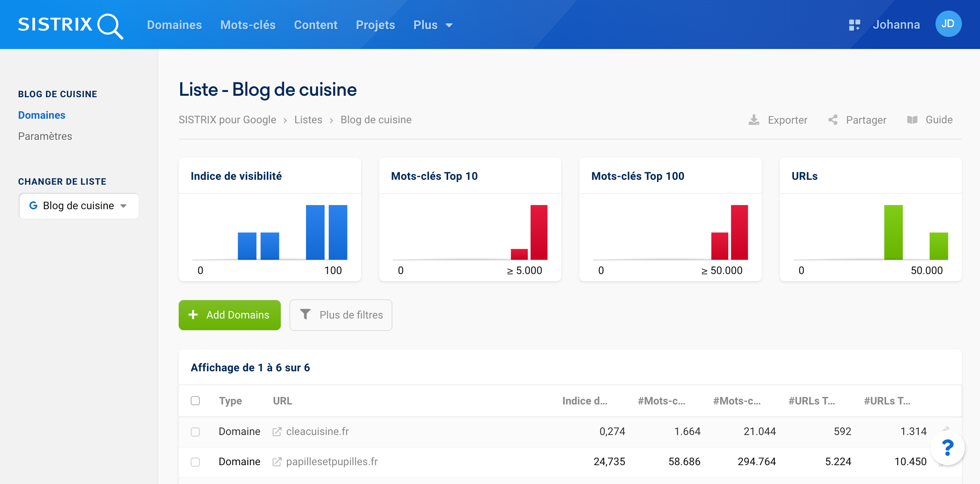Click the value 0,274 in table
The height and width of the screenshot is (484, 980).
pos(612,432)
